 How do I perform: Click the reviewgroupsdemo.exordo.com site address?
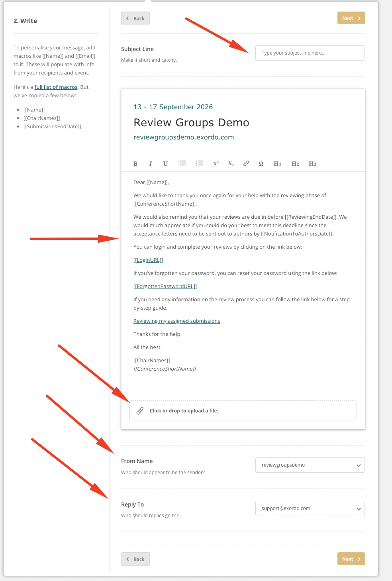pyautogui.click(x=184, y=137)
